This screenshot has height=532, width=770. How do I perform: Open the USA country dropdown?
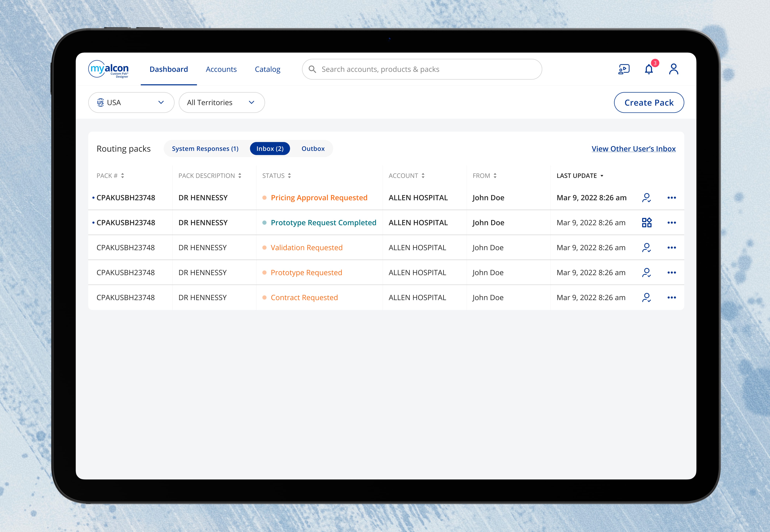pos(131,102)
